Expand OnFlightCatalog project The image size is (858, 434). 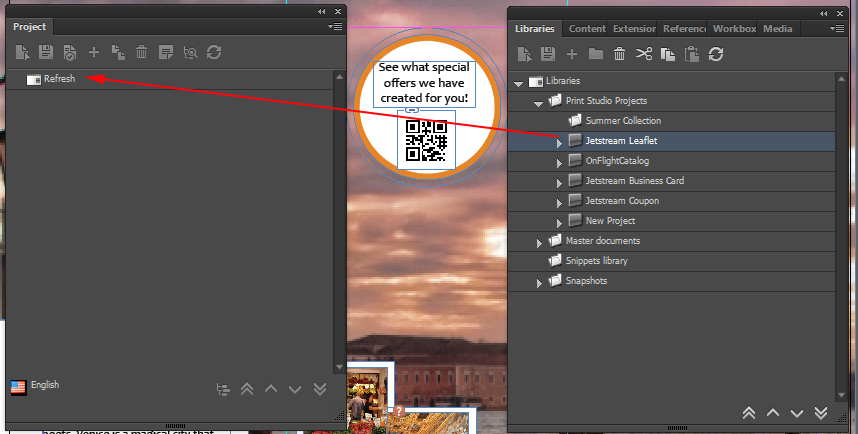(x=559, y=163)
